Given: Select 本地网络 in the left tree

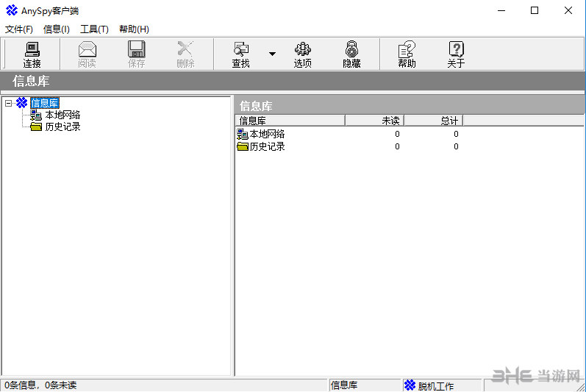Looking at the screenshot, I should (x=62, y=115).
